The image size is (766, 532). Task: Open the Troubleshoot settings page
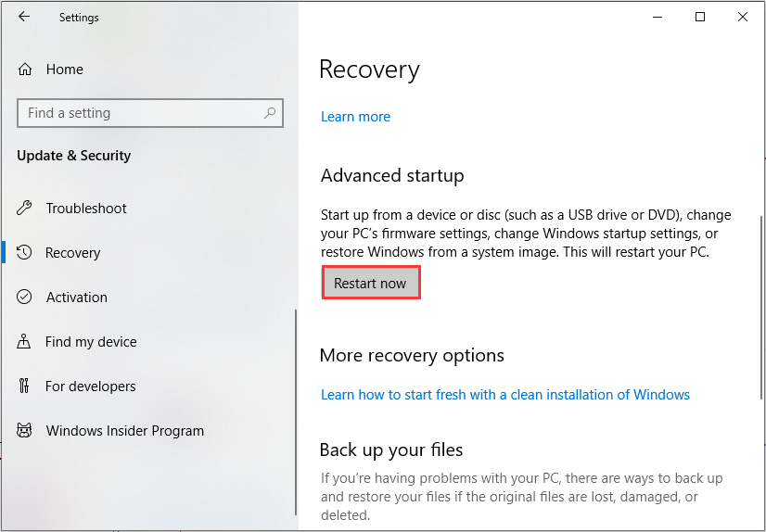pyautogui.click(x=86, y=209)
